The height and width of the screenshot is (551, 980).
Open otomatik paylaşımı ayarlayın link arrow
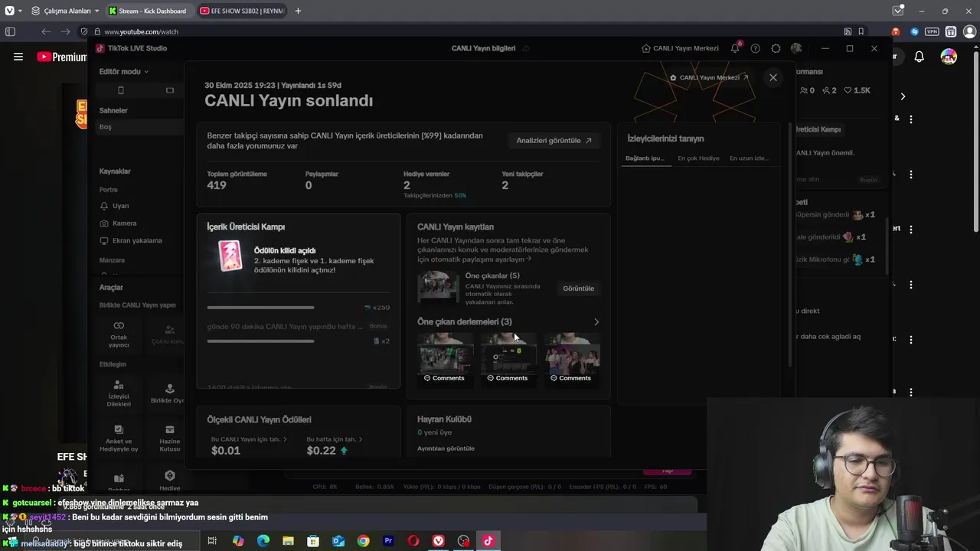(x=529, y=259)
